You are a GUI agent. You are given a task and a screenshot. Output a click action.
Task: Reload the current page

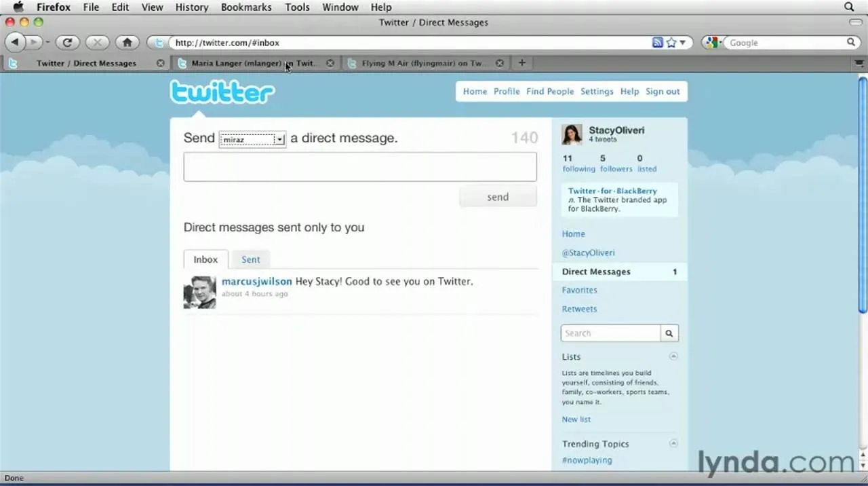click(x=67, y=42)
